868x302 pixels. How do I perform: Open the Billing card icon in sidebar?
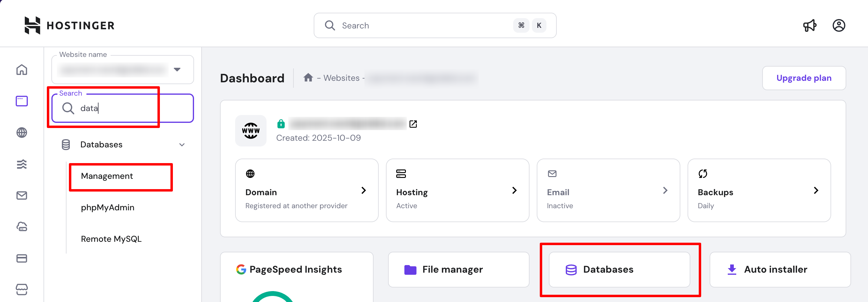[21, 258]
